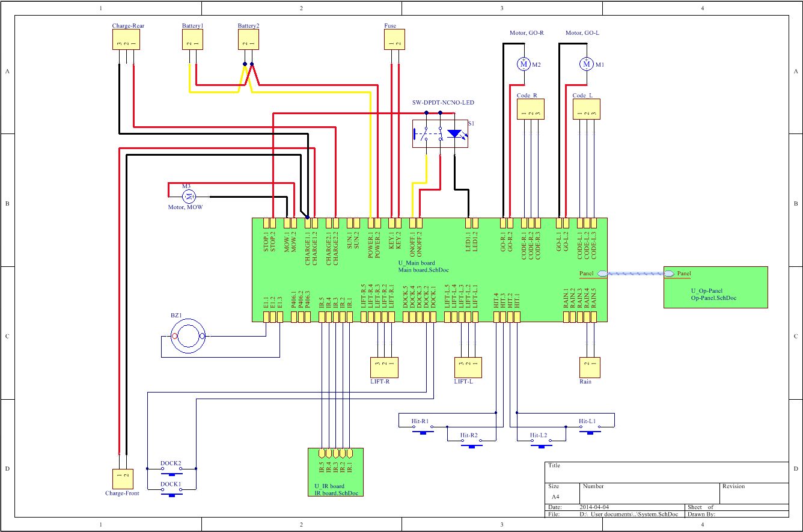Select the M2 GO-R motor symbol
Viewport: 803px width, 532px height.
[x=523, y=64]
